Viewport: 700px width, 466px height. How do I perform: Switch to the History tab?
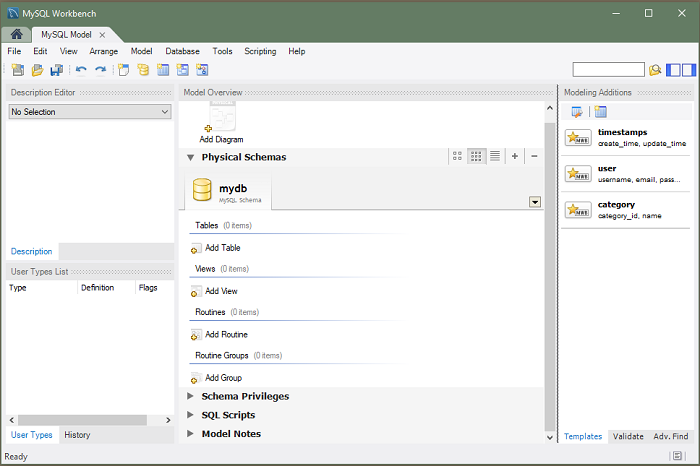click(77, 435)
